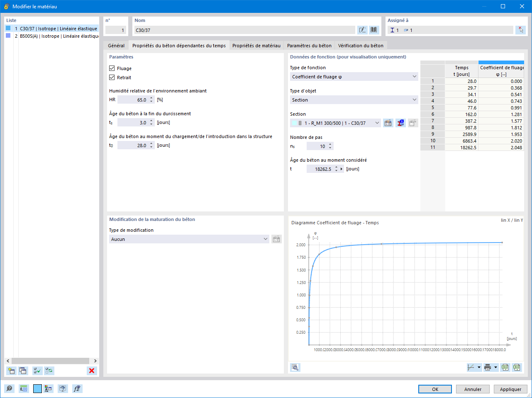Open the material library book icon
The height and width of the screenshot is (398, 532).
pyautogui.click(x=374, y=30)
